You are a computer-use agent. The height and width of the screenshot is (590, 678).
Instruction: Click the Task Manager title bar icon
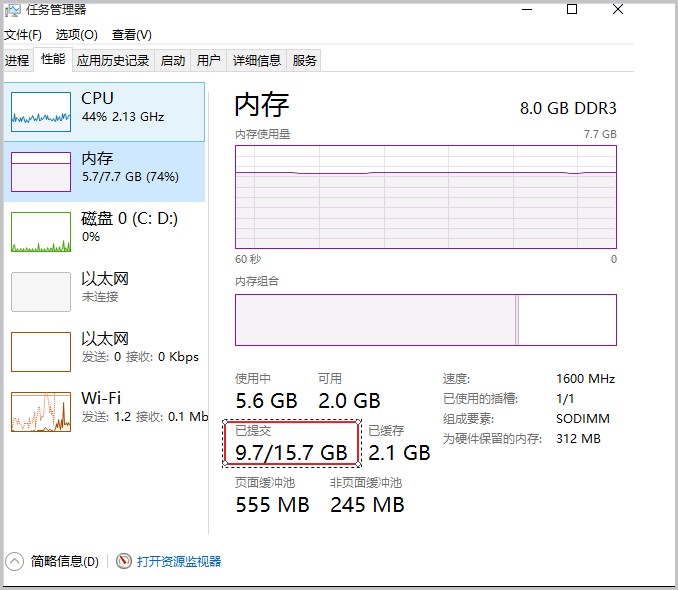coord(12,10)
